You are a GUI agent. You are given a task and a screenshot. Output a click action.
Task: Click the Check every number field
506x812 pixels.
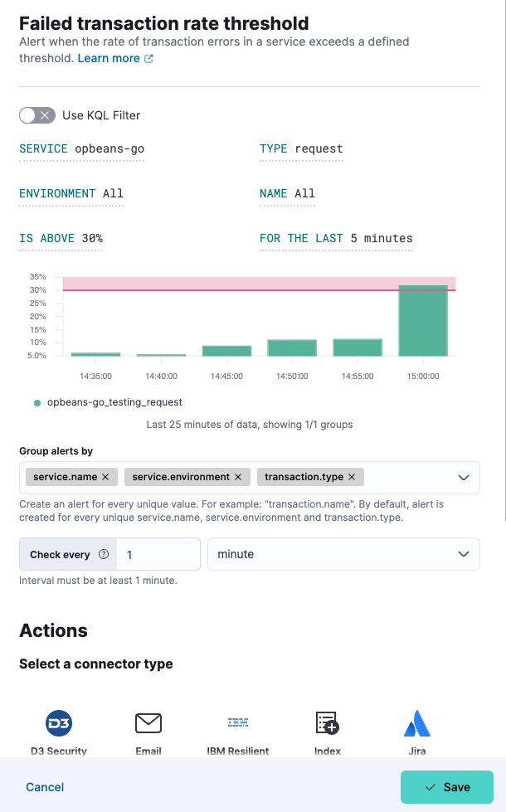(x=158, y=554)
